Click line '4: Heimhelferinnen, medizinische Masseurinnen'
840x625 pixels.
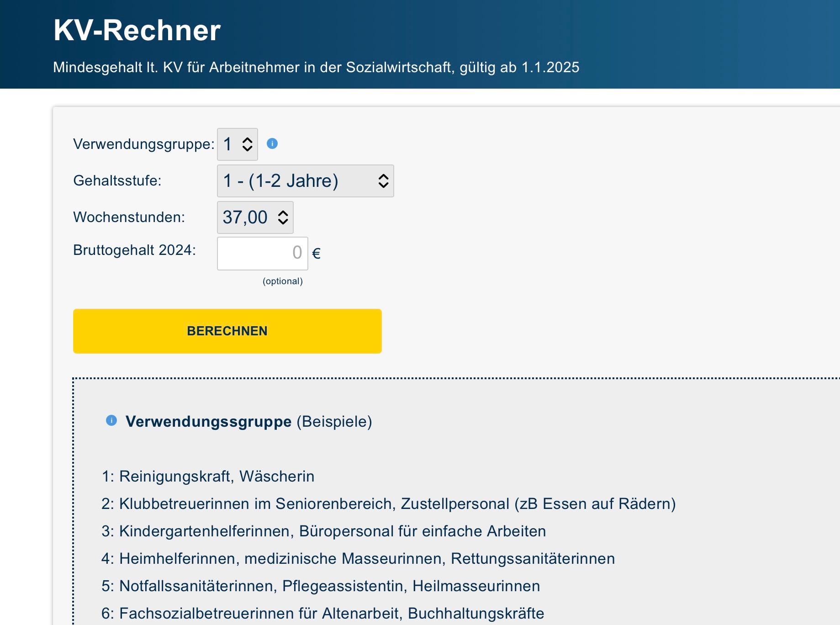point(358,558)
